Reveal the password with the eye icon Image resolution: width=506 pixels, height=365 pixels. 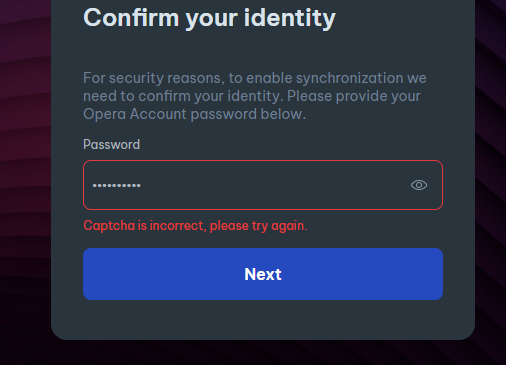419,185
